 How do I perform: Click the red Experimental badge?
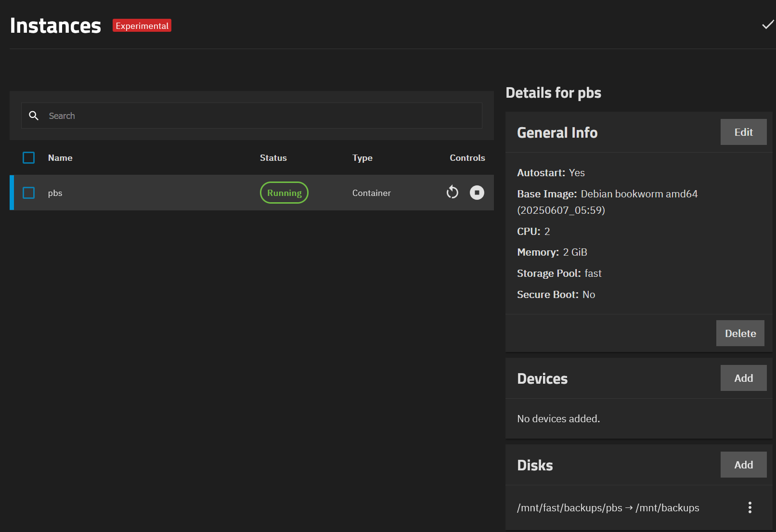point(142,26)
